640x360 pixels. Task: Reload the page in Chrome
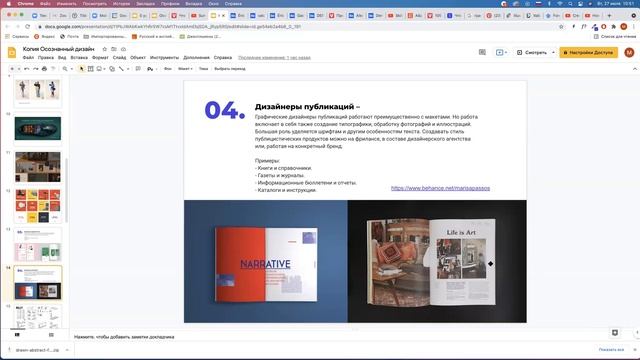[x=28, y=27]
